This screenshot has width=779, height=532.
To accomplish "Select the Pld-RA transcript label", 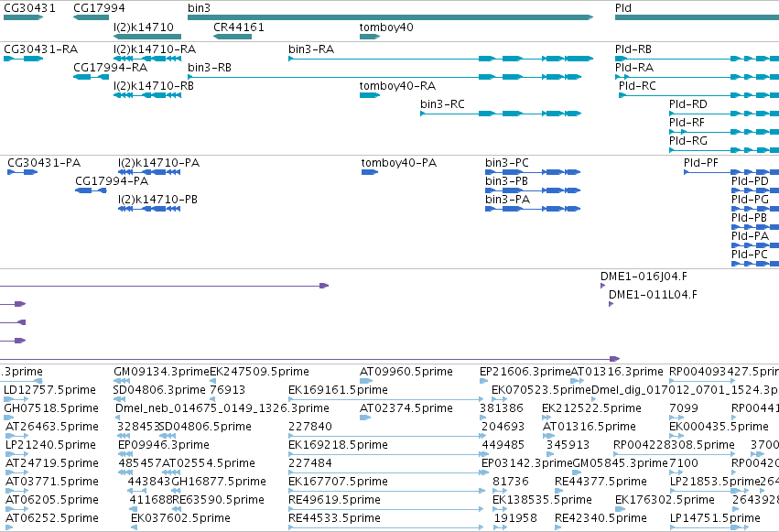I will (x=634, y=68).
